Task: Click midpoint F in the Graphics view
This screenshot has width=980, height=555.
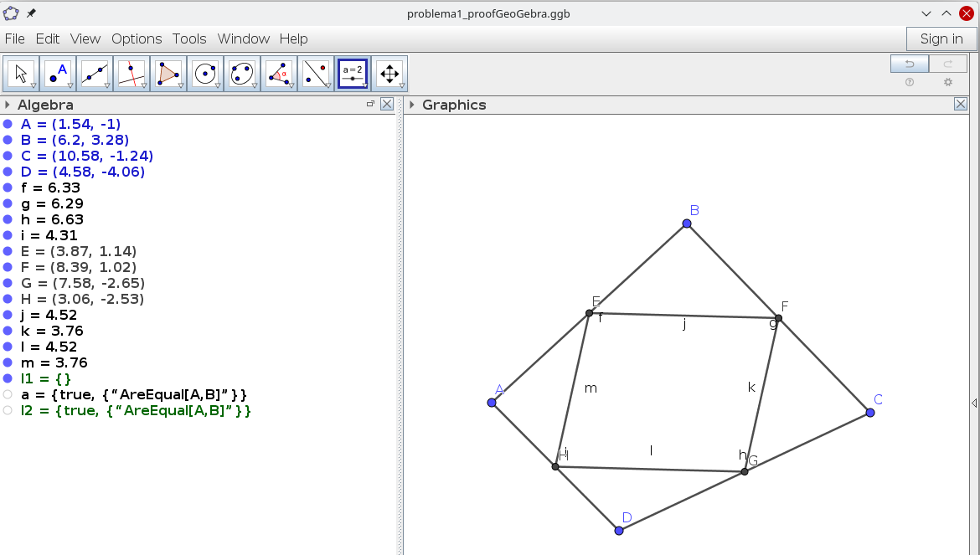Action: click(778, 318)
